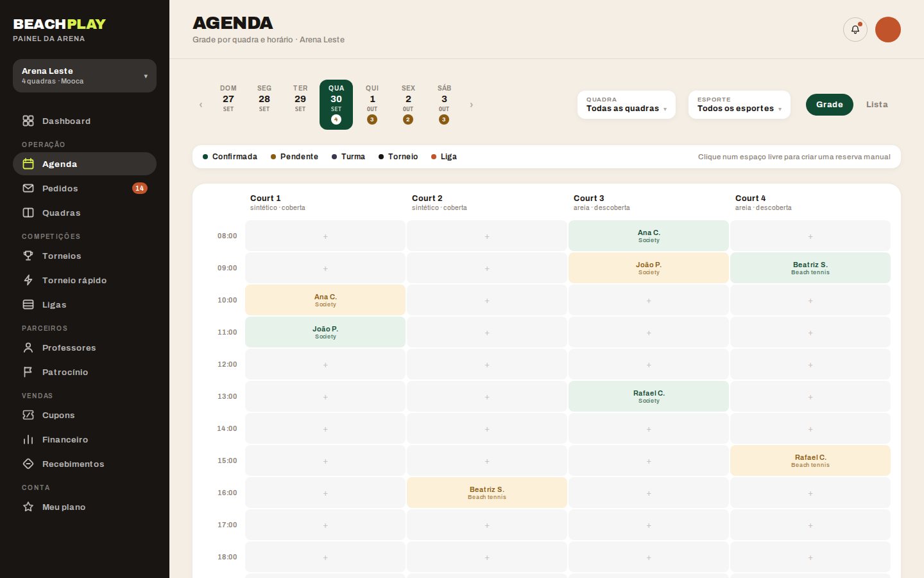Viewport: 924px width, 578px height.
Task: Add reservation at 12:00 on Court 4
Action: (810, 364)
